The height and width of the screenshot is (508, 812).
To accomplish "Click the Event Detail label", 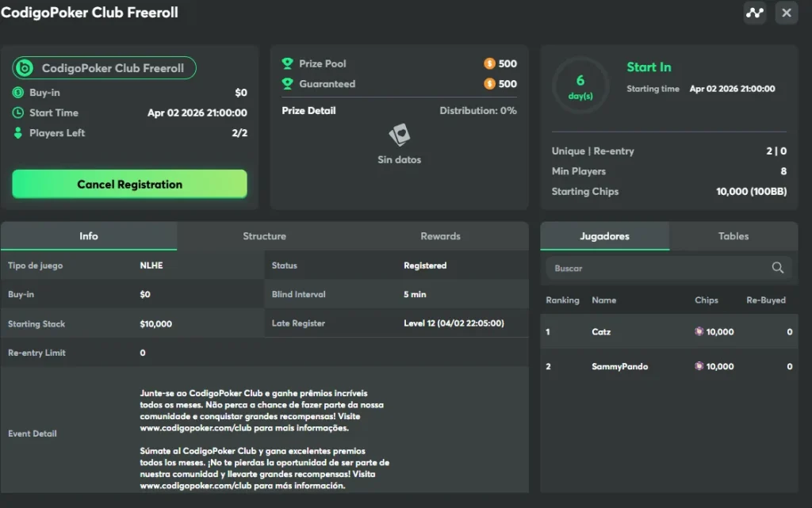I will pos(32,434).
